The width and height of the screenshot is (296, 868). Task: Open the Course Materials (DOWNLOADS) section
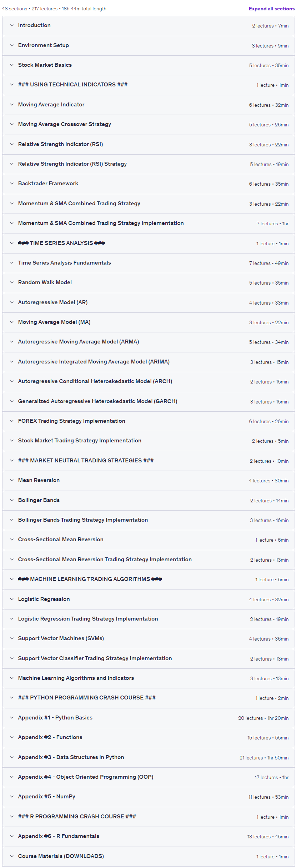click(x=148, y=856)
